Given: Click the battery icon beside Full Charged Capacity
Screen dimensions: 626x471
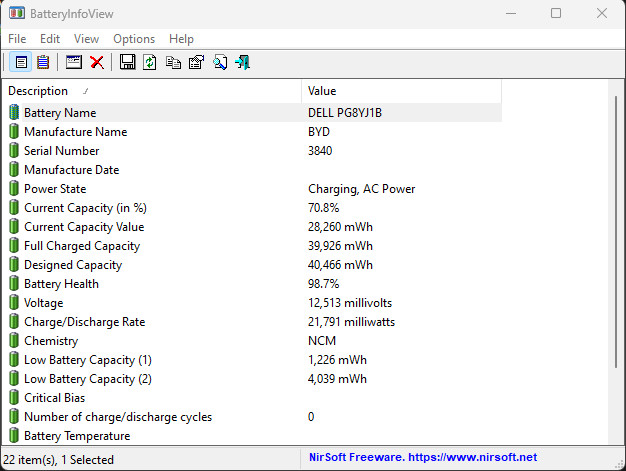Looking at the screenshot, I should point(14,245).
